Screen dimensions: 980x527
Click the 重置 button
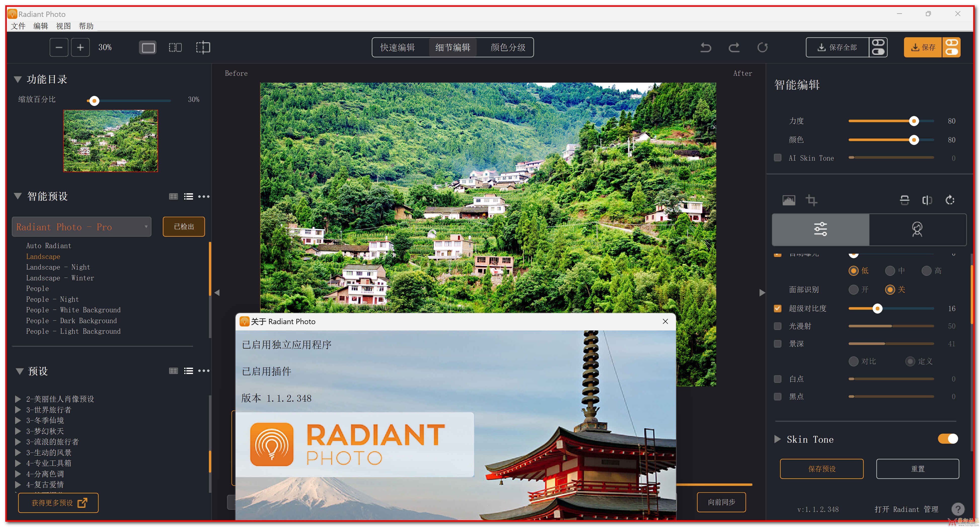(918, 469)
